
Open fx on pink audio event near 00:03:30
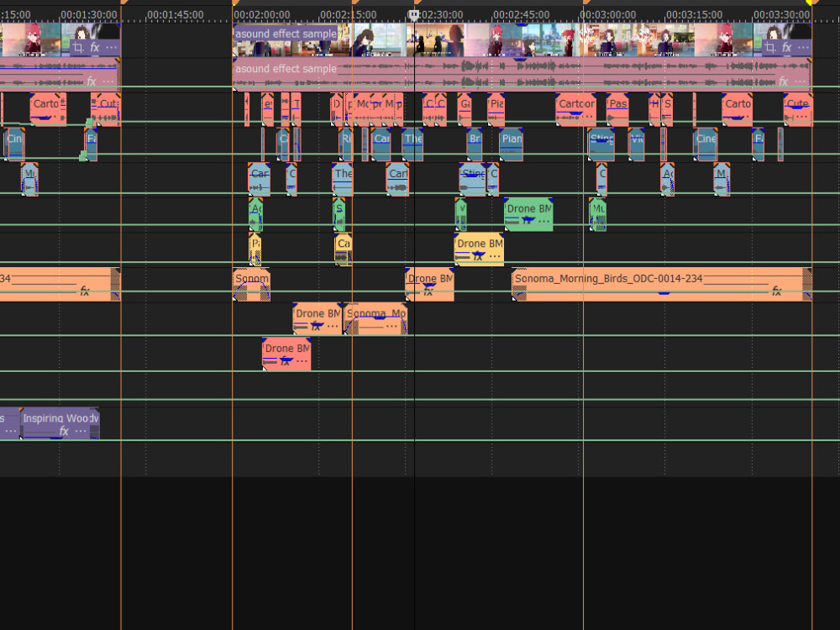[x=784, y=81]
